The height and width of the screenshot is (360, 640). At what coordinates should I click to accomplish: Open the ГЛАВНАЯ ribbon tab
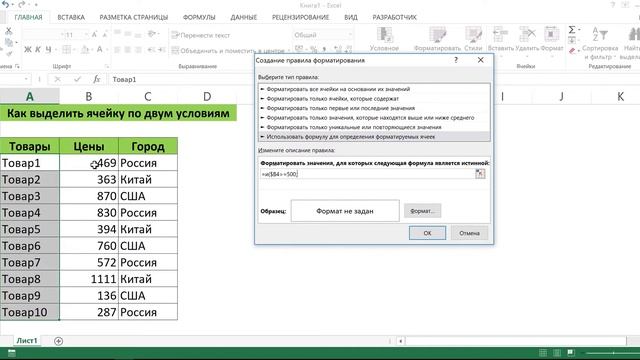(28, 17)
